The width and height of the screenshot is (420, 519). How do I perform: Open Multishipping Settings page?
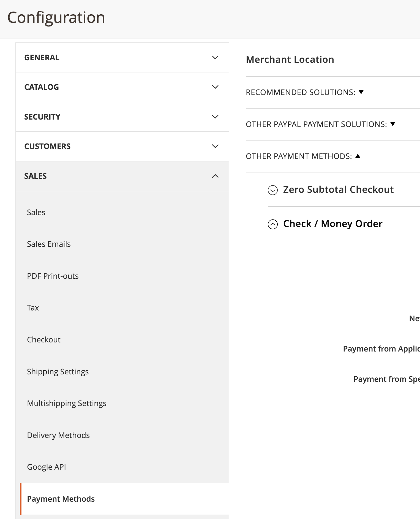(67, 403)
